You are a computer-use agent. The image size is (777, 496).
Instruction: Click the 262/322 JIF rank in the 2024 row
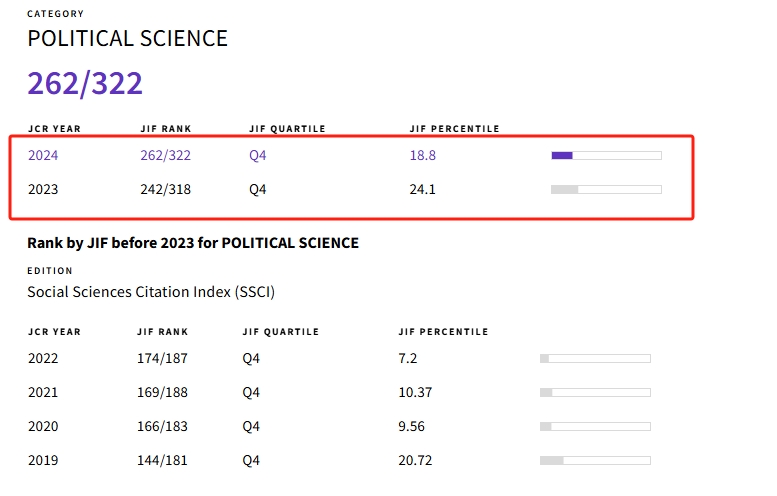point(165,155)
